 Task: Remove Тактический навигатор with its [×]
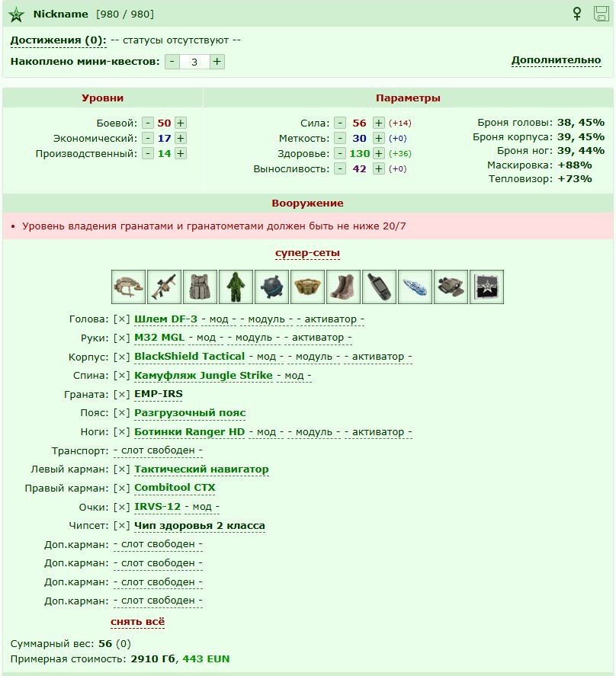click(x=122, y=469)
